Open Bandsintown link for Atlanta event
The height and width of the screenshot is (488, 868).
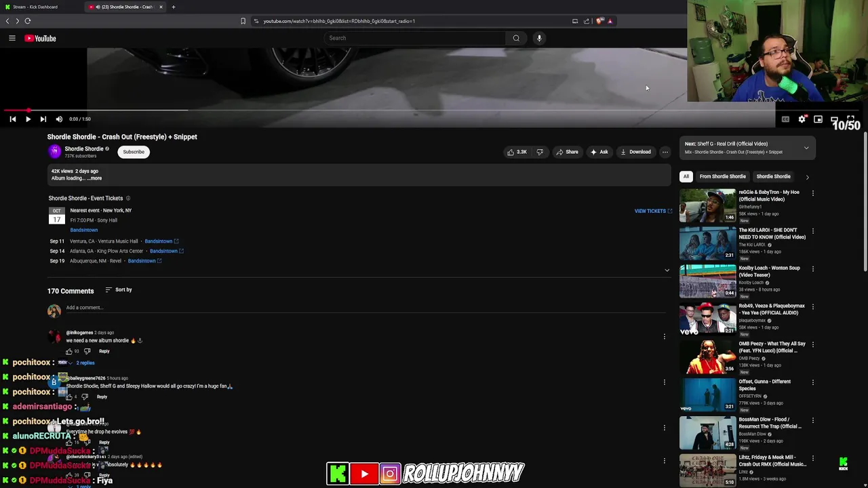[x=167, y=251]
